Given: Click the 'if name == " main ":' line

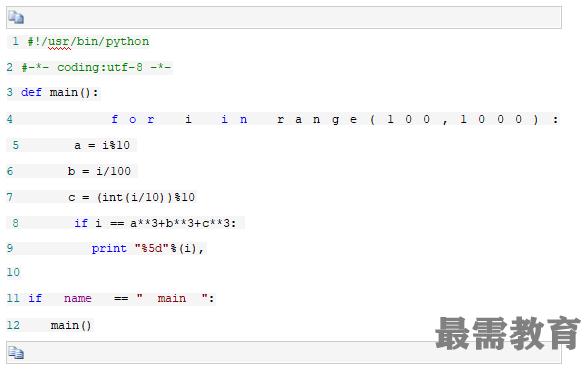Looking at the screenshot, I should pos(121,298).
